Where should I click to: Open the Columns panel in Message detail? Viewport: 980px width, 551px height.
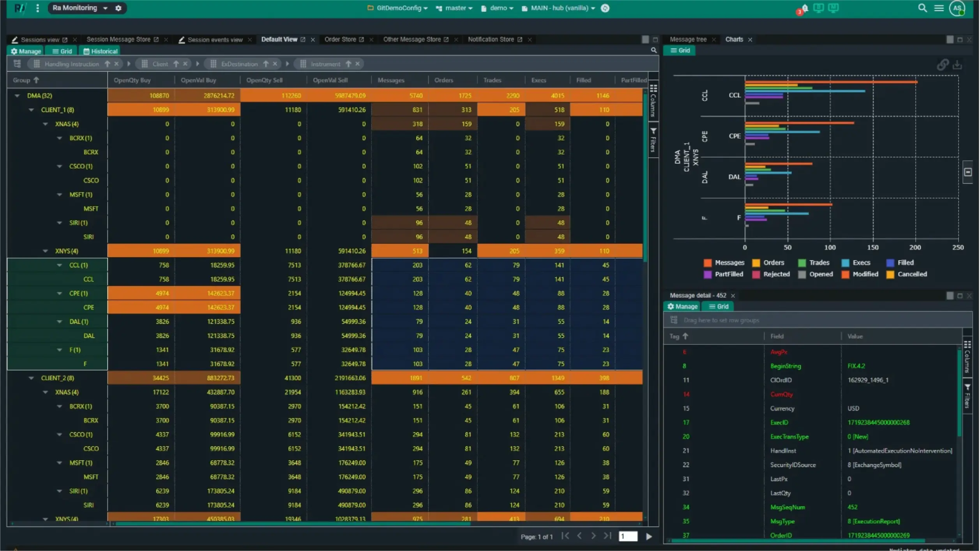coord(967,357)
